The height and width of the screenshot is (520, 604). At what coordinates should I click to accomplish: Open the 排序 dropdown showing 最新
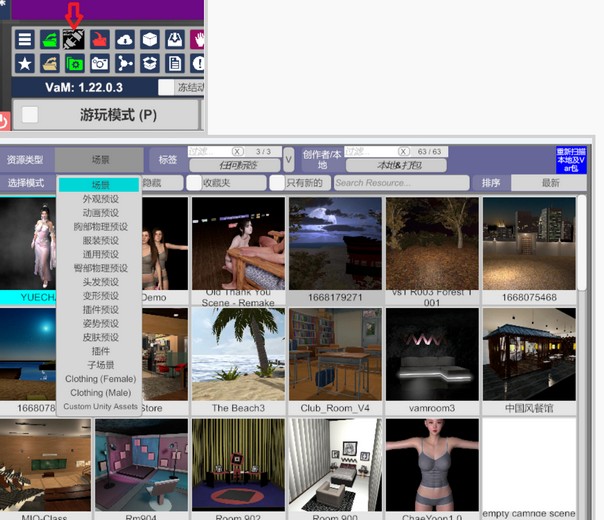tap(550, 183)
